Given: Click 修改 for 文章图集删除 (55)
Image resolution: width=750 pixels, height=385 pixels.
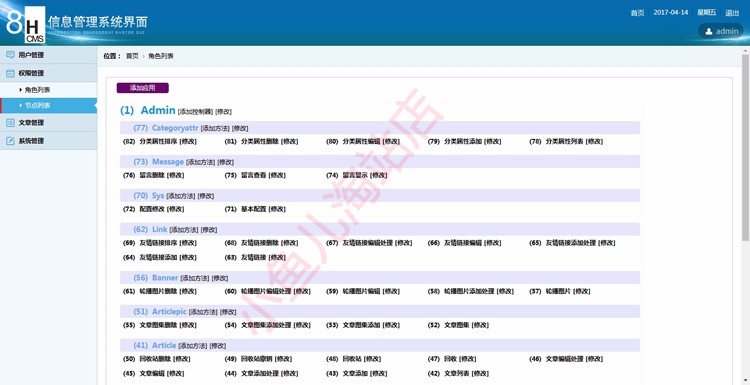Looking at the screenshot, I should tap(188, 325).
